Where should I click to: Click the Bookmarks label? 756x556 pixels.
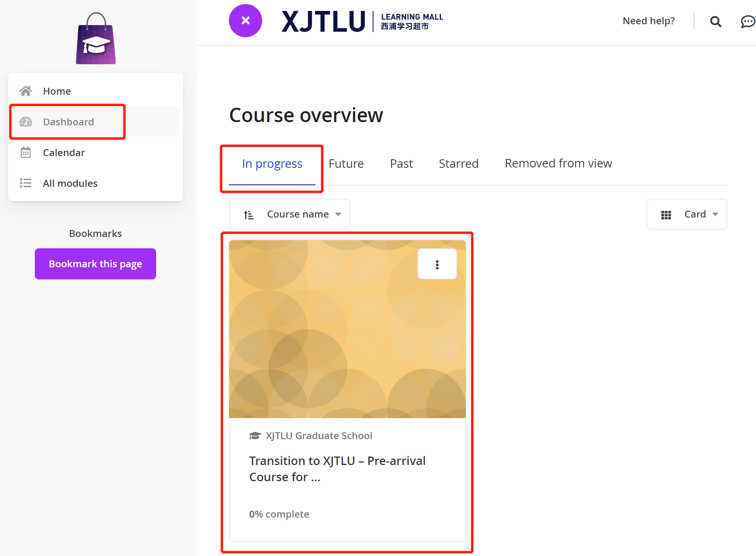pos(95,234)
